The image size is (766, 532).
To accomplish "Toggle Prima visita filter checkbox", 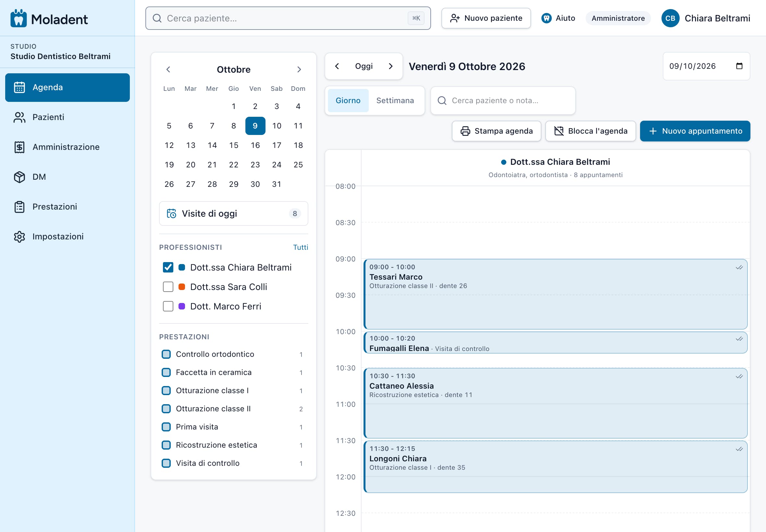I will [166, 427].
